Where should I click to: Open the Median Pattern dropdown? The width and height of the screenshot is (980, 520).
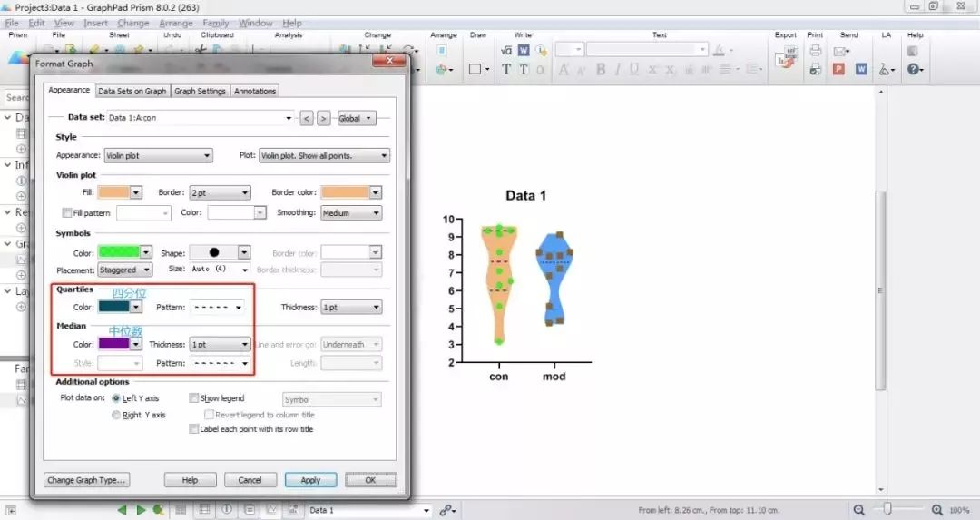tap(220, 363)
